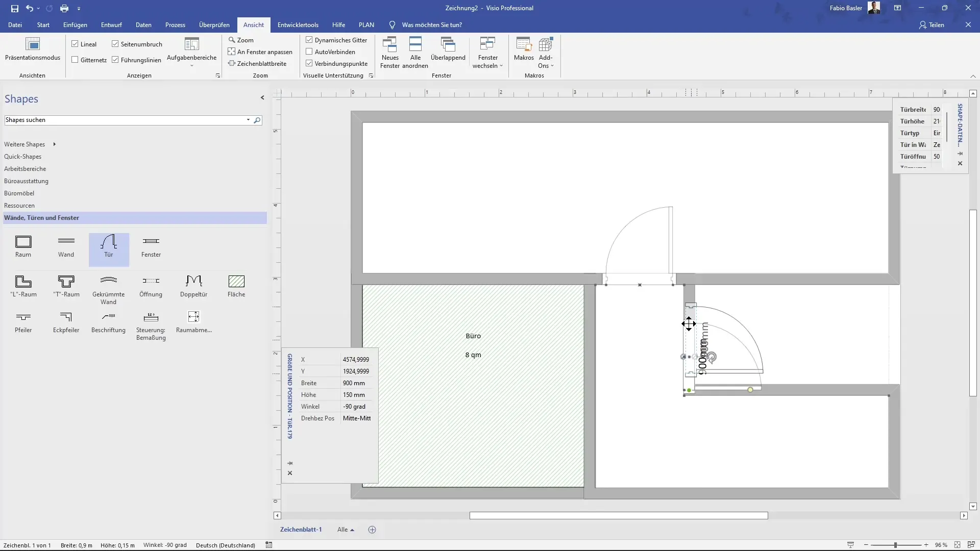Viewport: 980px width, 551px height.
Task: Open the Add-Ons dropdown
Action: tap(546, 52)
